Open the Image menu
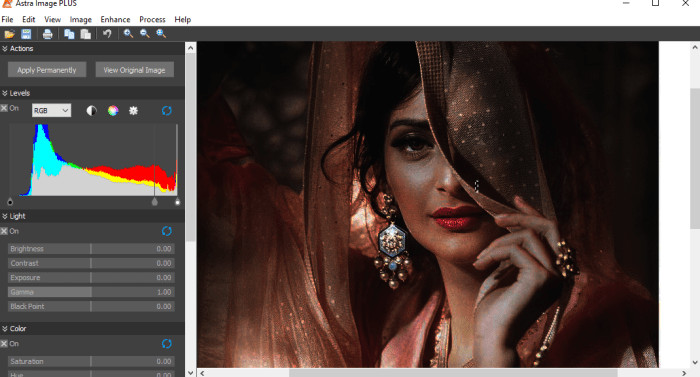 point(80,20)
